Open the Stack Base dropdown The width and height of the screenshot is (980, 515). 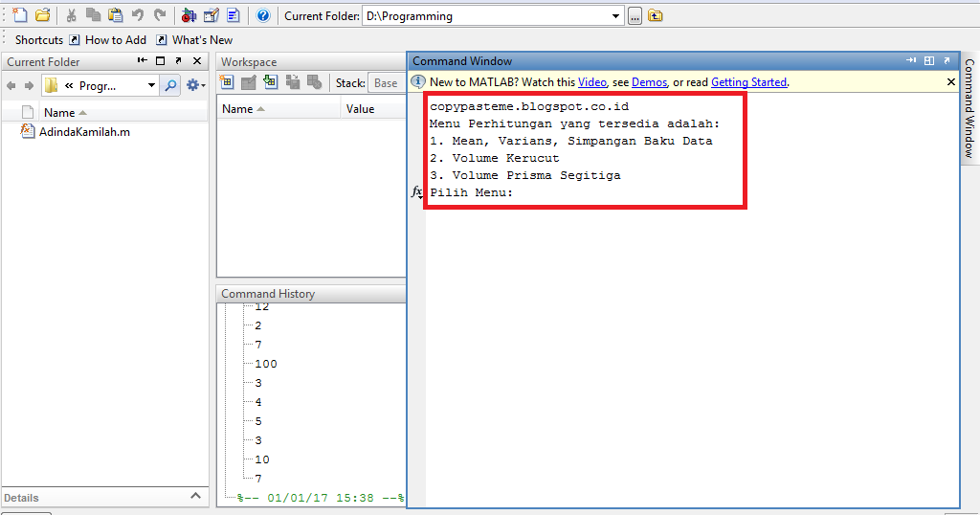click(387, 83)
